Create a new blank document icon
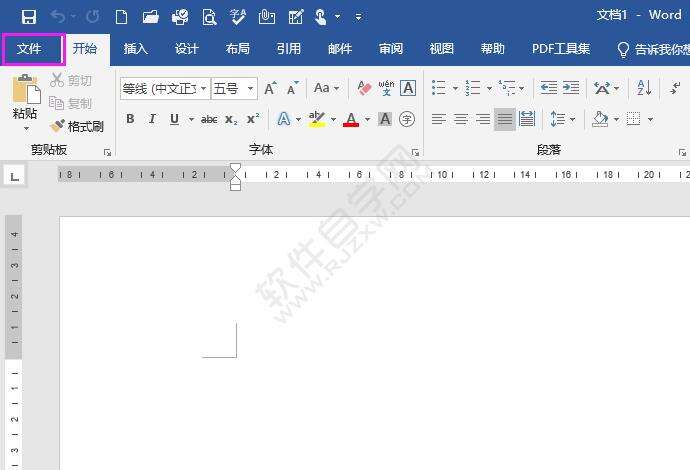This screenshot has height=470, width=690. point(121,17)
